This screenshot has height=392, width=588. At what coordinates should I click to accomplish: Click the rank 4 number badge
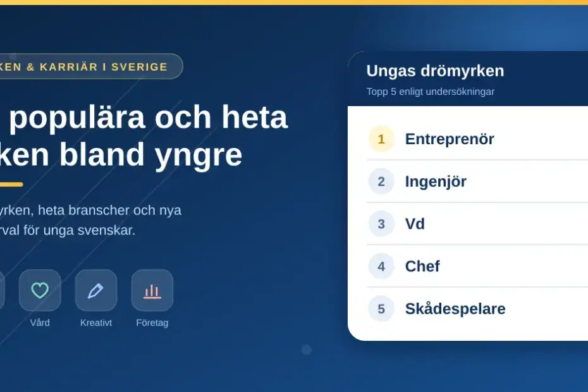click(381, 266)
